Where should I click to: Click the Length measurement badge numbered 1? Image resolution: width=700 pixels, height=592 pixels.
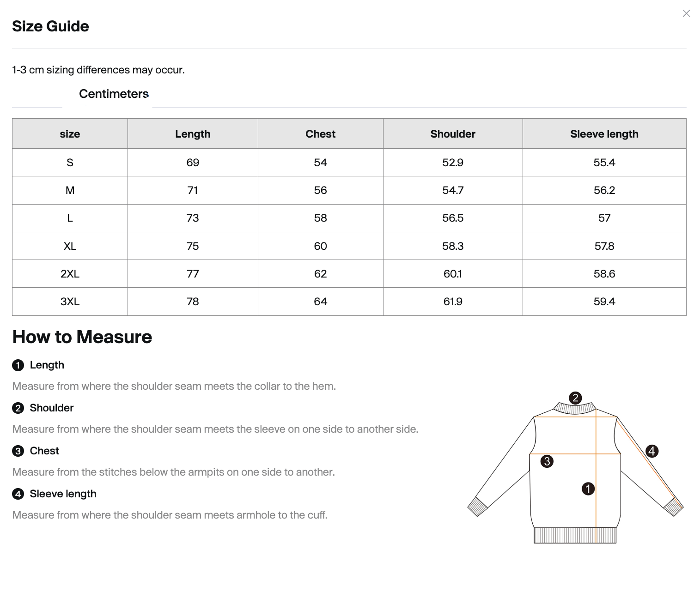coord(18,365)
